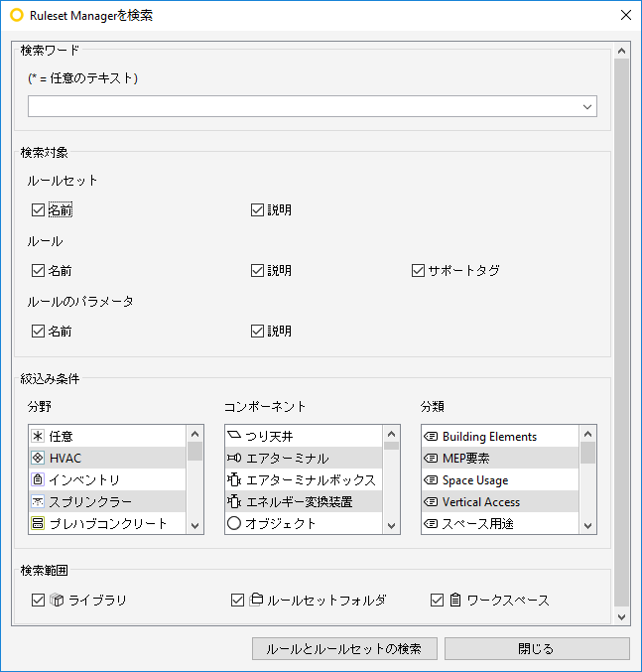Select スペース用途 in 分類 list
642x672 pixels.
tap(500, 523)
